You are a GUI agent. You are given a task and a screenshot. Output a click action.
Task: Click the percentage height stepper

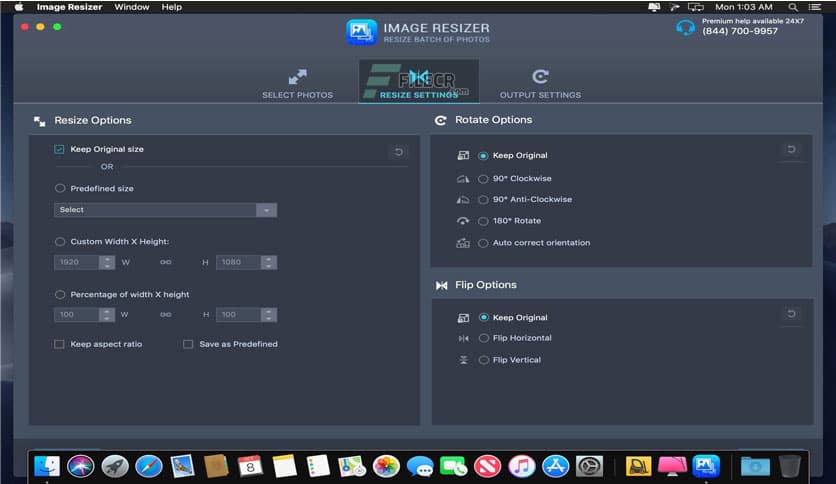[269, 315]
